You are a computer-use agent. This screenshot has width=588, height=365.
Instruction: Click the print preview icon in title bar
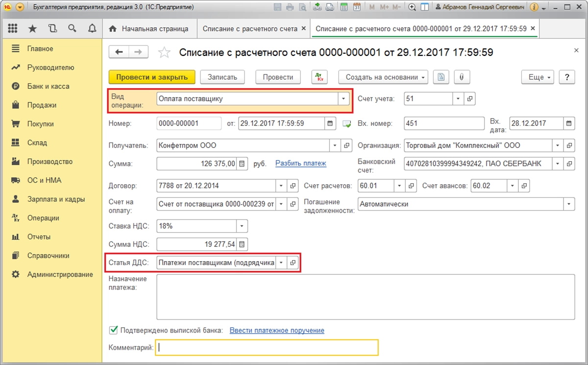(302, 7)
